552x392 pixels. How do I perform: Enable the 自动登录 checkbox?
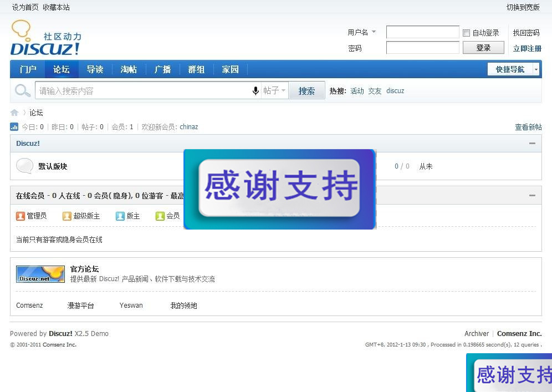click(467, 33)
